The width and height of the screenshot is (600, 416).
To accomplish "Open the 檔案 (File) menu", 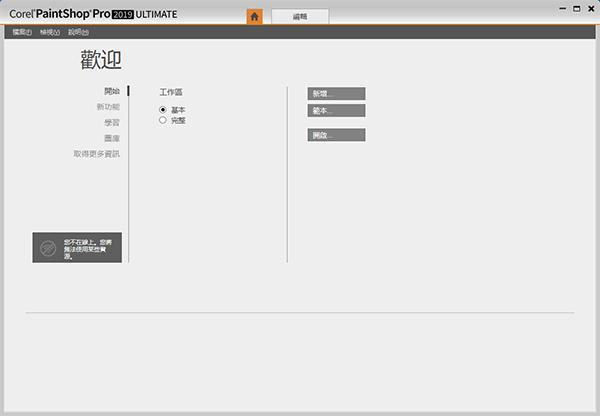I will 22,32.
